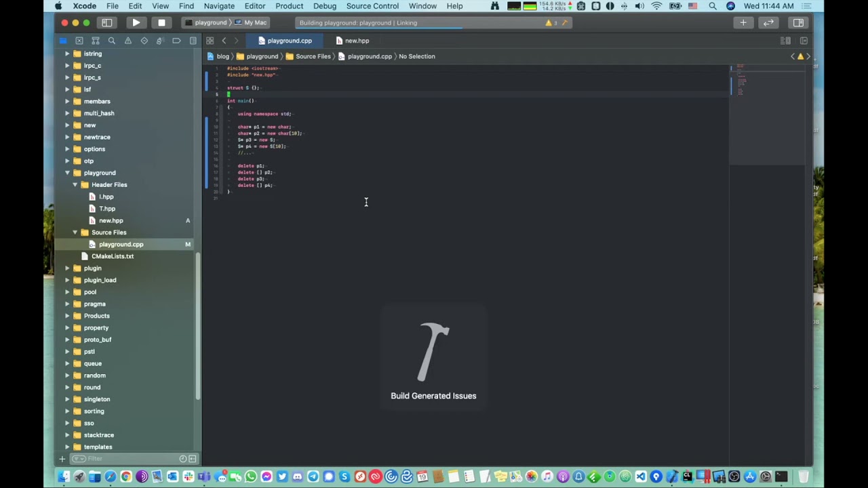Collapse the Source Files group triangle
868x488 pixels.
pyautogui.click(x=75, y=232)
